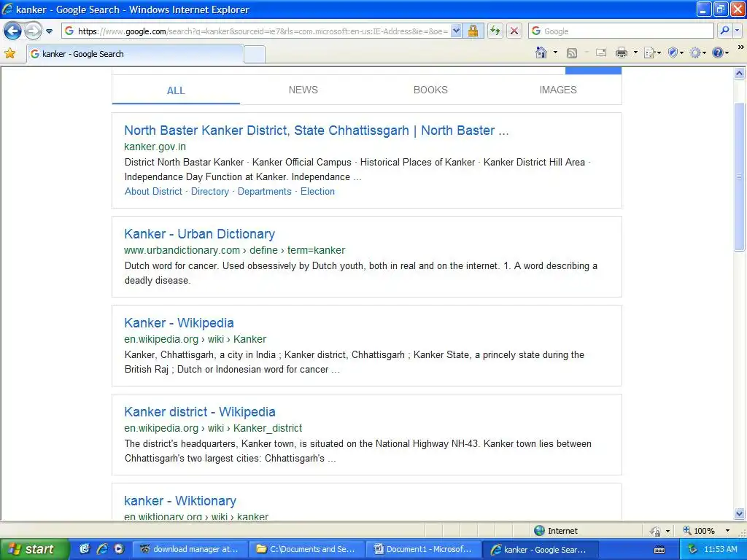The height and width of the screenshot is (560, 747).
Task: Switch to the NEWS results tab
Action: (x=303, y=90)
